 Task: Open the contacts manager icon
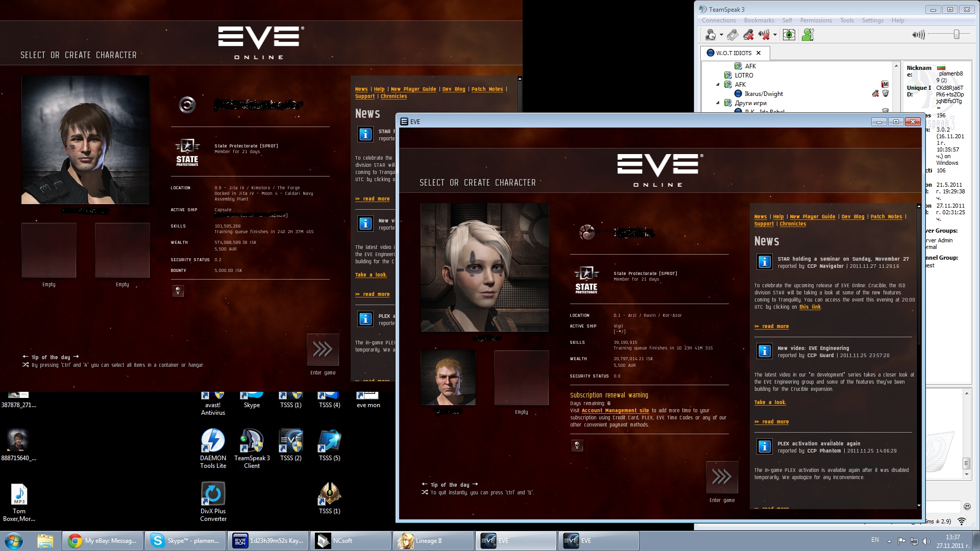tap(807, 35)
